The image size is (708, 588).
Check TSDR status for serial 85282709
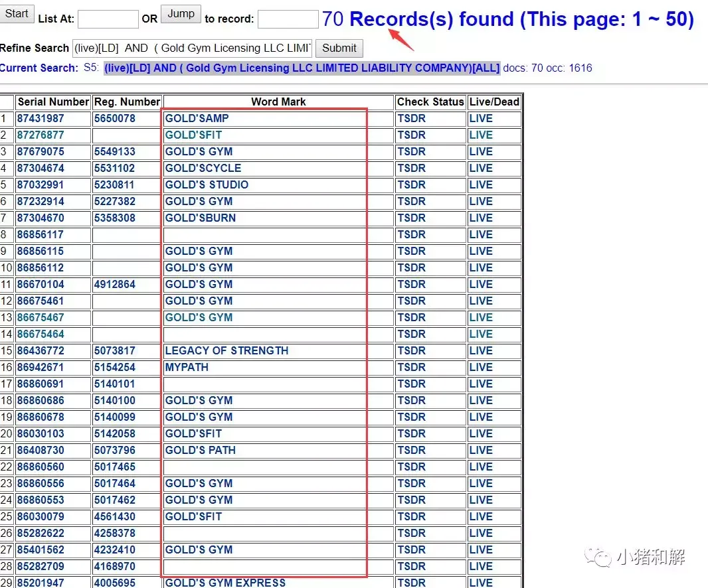pos(411,566)
